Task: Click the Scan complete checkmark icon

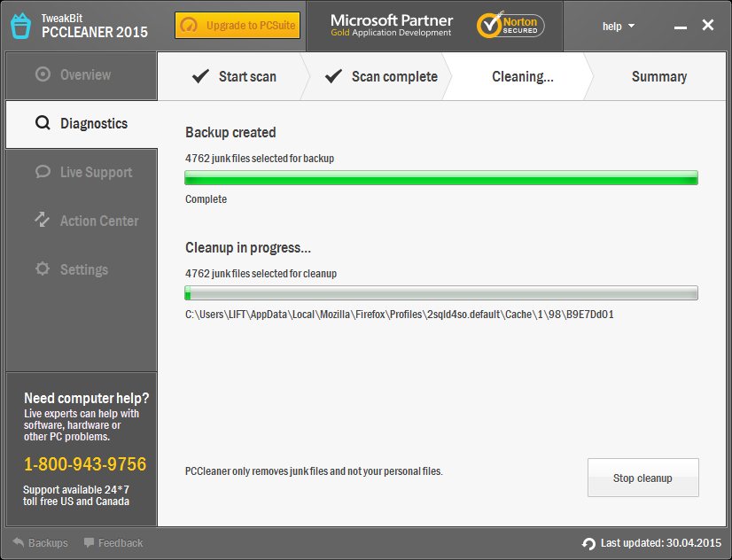Action: click(333, 76)
